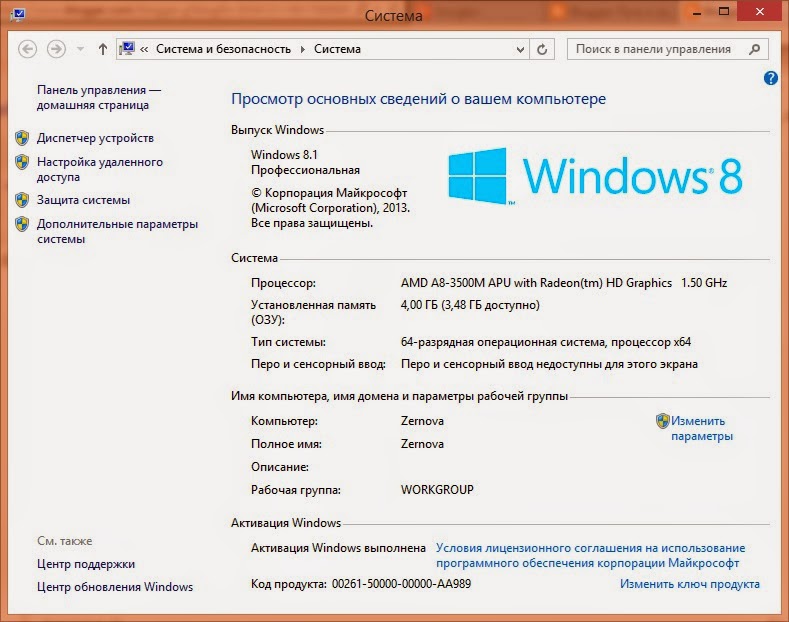Viewport: 789px width, 622px height.
Task: Open 'Защита системы' link
Action: click(84, 200)
